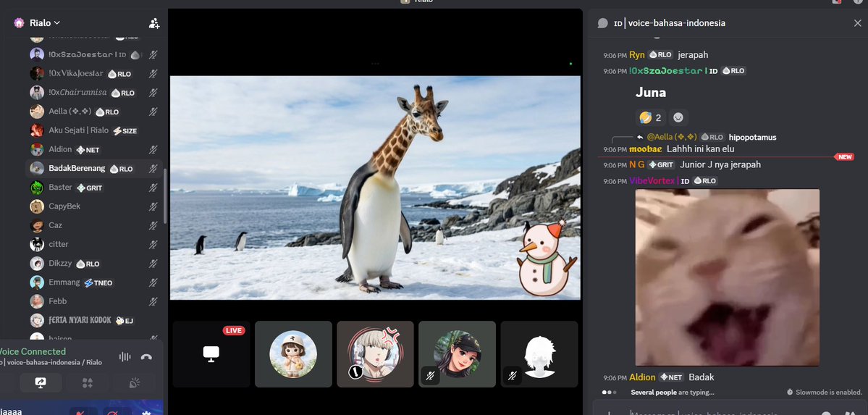Click the muted mic icon on !0xVikaJoestar row
Viewport: 868px width, 415px height.
tap(153, 74)
